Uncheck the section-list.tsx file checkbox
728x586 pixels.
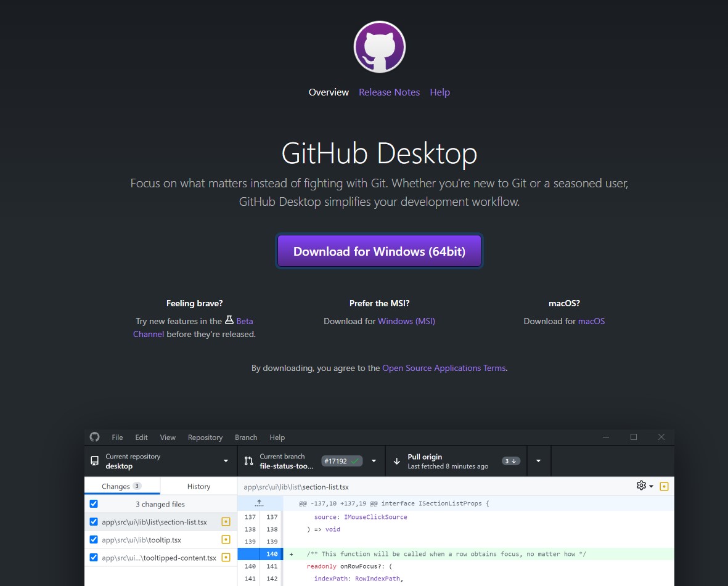click(x=94, y=522)
